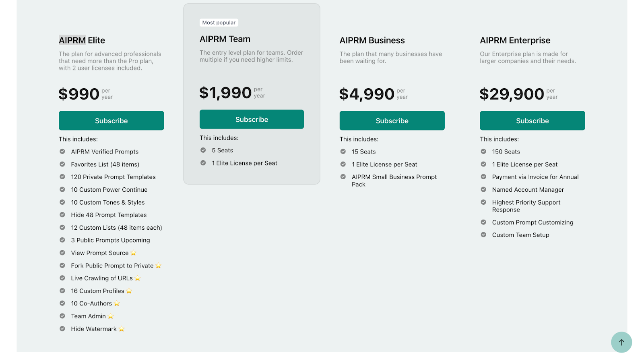Click star icon after Team Admin

(111, 316)
